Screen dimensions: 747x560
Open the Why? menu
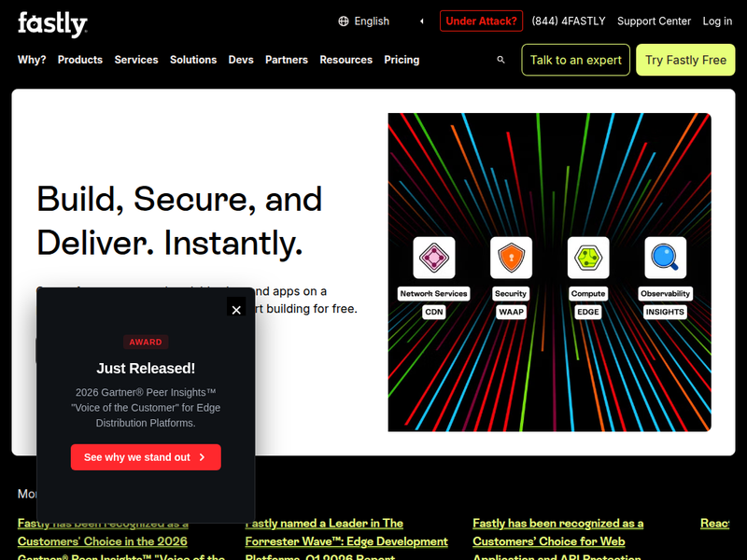[x=32, y=60]
